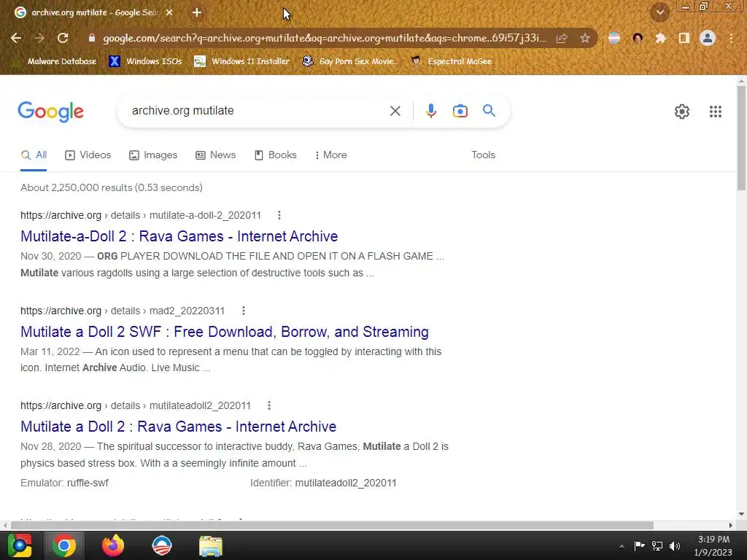
Task: Switch to the News tab
Action: (216, 155)
